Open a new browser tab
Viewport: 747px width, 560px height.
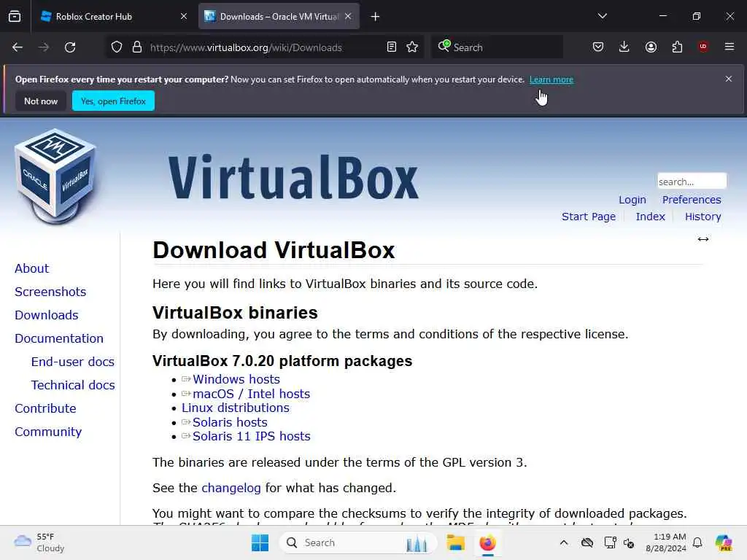coord(376,17)
